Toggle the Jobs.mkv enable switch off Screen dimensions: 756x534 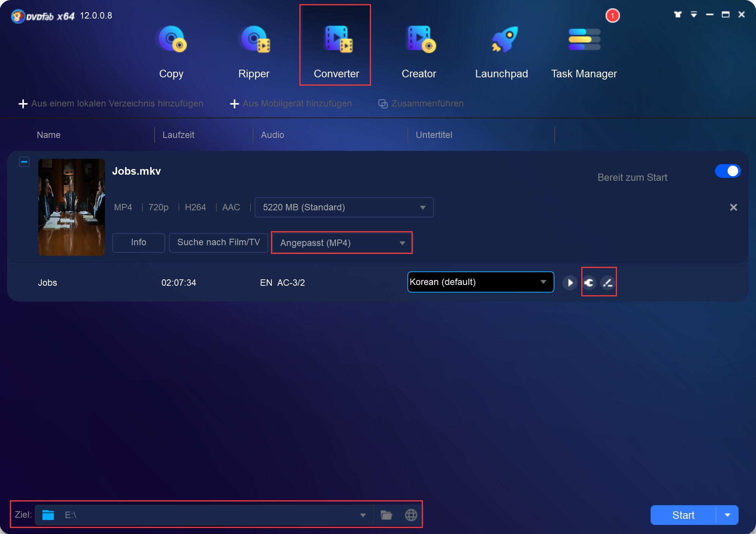(728, 171)
